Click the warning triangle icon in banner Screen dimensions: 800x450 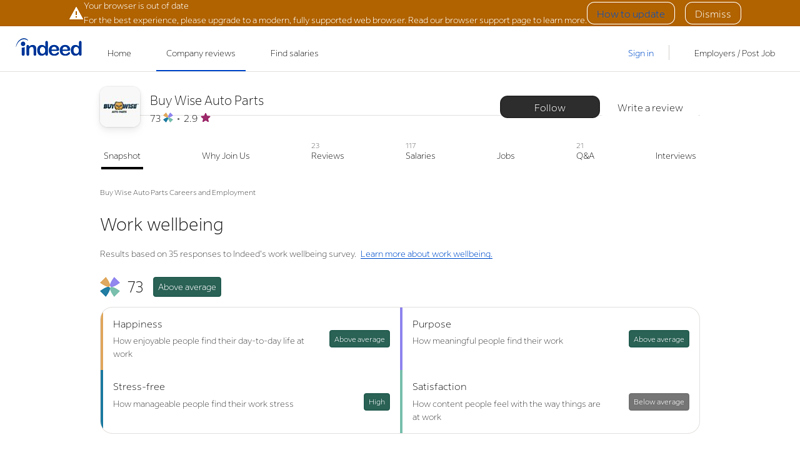(76, 13)
